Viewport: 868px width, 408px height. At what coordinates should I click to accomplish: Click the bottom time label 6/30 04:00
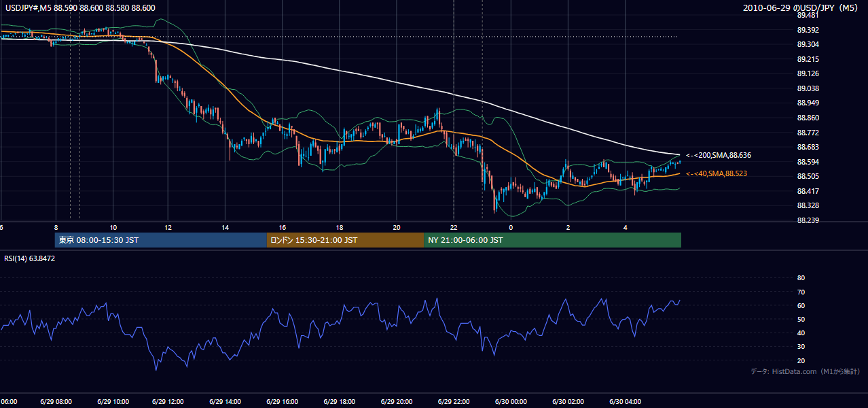click(625, 402)
